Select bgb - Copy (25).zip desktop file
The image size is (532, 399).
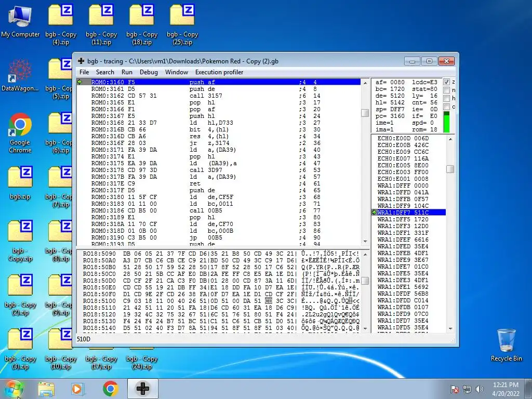click(182, 24)
